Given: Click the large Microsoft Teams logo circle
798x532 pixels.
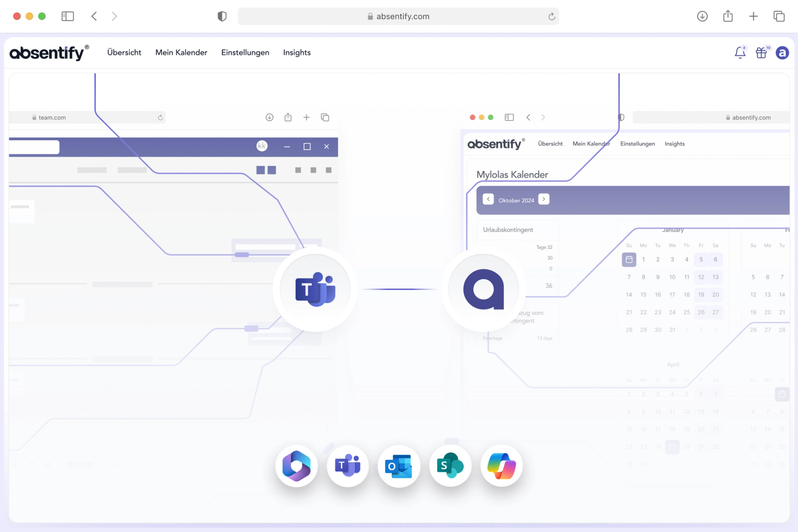Looking at the screenshot, I should click(315, 289).
